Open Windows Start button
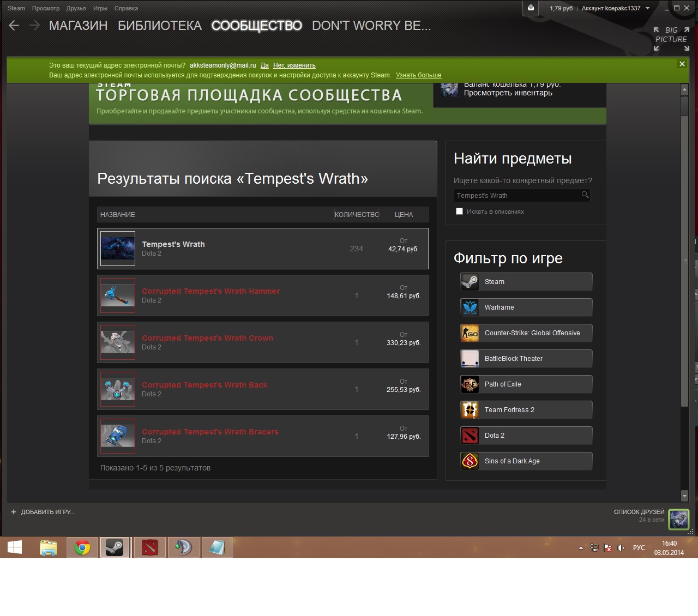This screenshot has width=698, height=616. click(15, 547)
